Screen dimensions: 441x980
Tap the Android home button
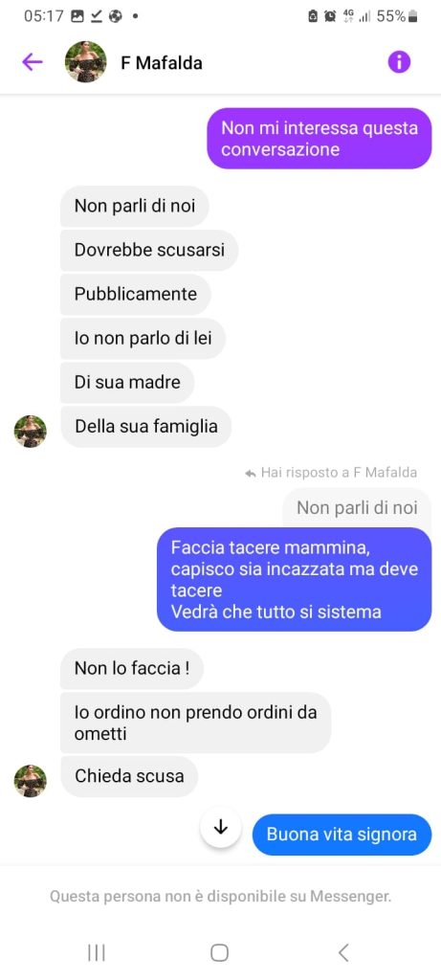[219, 952]
